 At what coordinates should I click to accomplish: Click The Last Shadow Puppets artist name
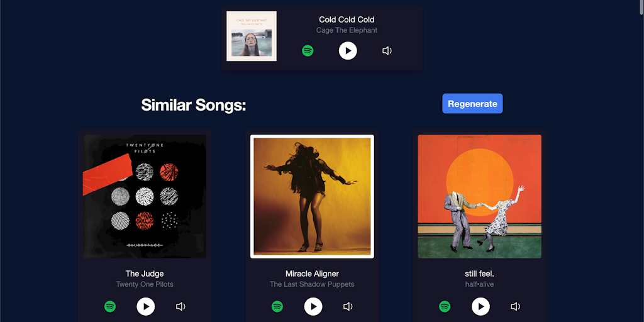(x=312, y=284)
